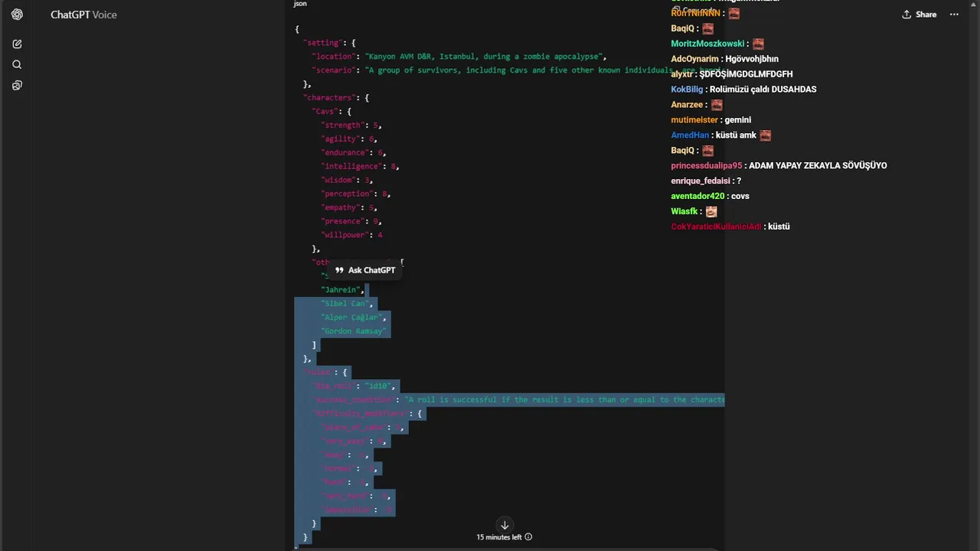Click the "scenario" key in the JSON

coord(334,70)
